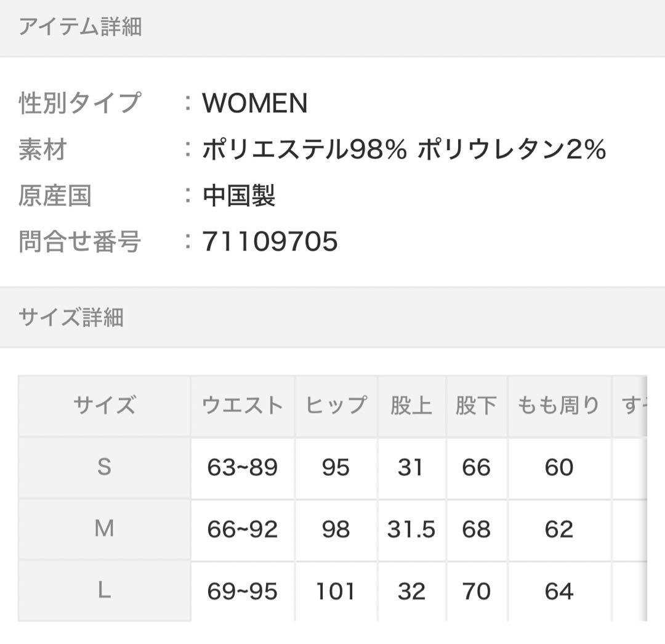This screenshot has width=665, height=644.
Task: Click the origin country value 中国製
Action: tap(238, 196)
